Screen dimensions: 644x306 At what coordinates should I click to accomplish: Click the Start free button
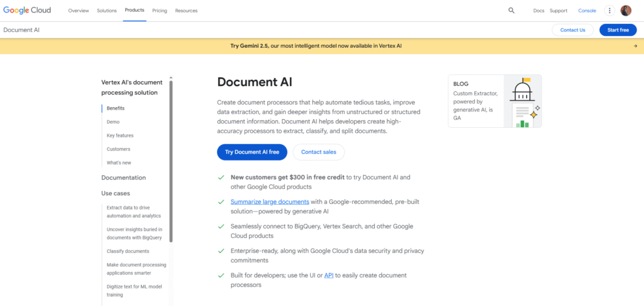click(x=618, y=30)
